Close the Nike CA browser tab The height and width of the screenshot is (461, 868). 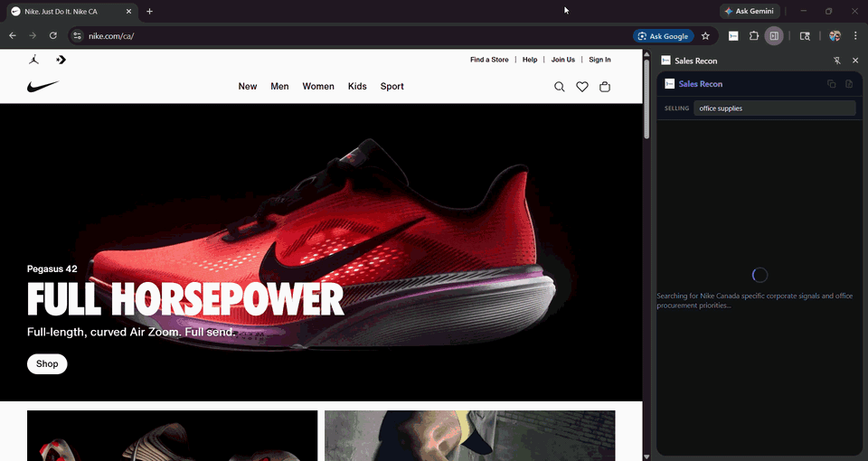point(128,11)
